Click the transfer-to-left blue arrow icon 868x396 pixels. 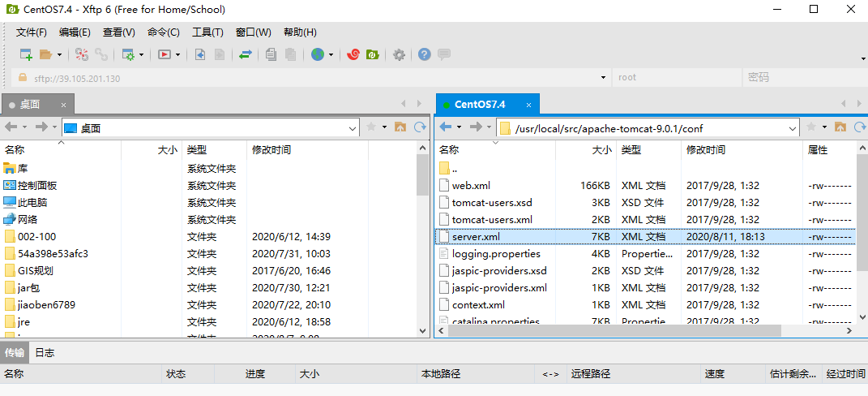click(x=200, y=54)
